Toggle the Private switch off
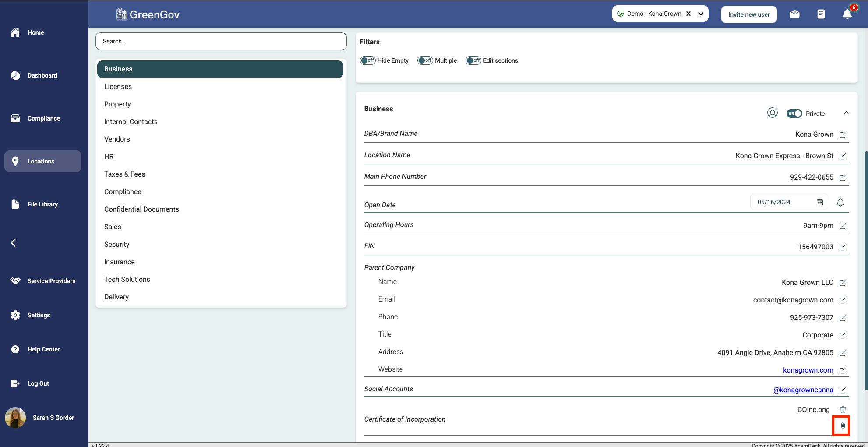The image size is (868, 447). (x=794, y=114)
